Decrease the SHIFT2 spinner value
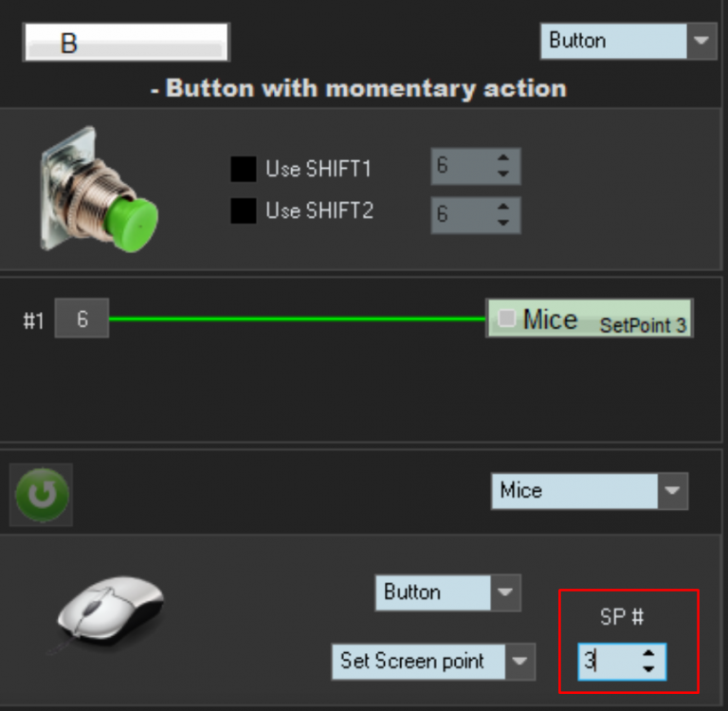 [x=502, y=222]
